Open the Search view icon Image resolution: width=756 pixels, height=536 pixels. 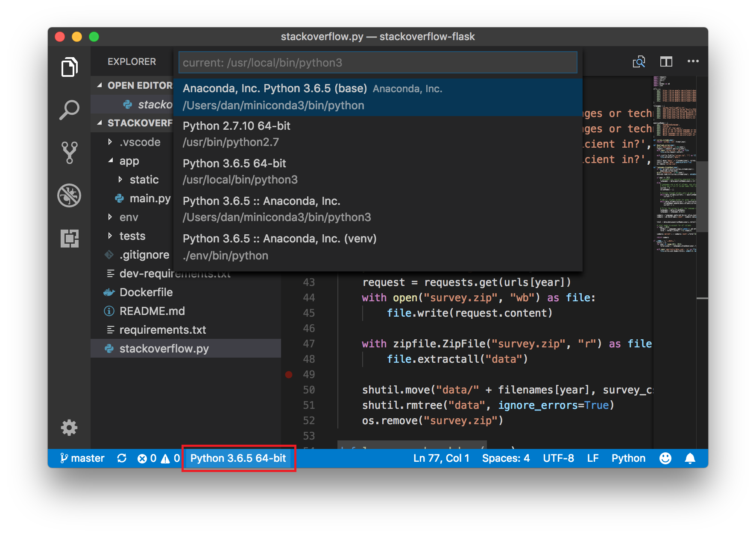(69, 110)
